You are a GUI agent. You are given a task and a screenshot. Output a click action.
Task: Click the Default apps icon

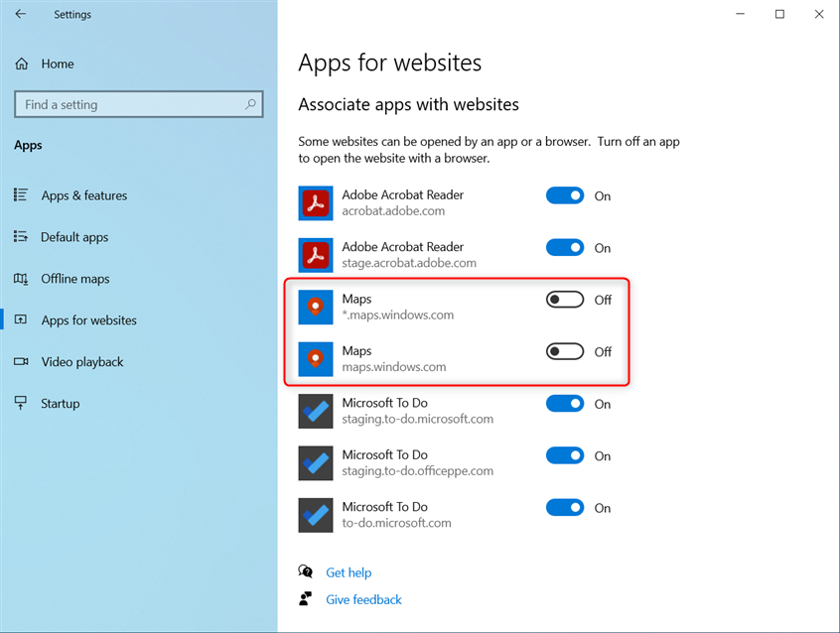[21, 237]
